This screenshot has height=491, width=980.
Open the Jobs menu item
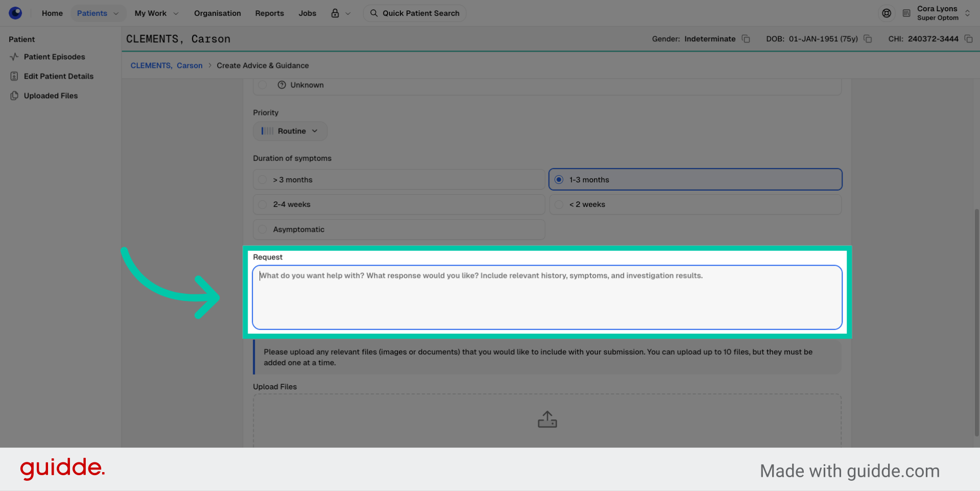(307, 13)
